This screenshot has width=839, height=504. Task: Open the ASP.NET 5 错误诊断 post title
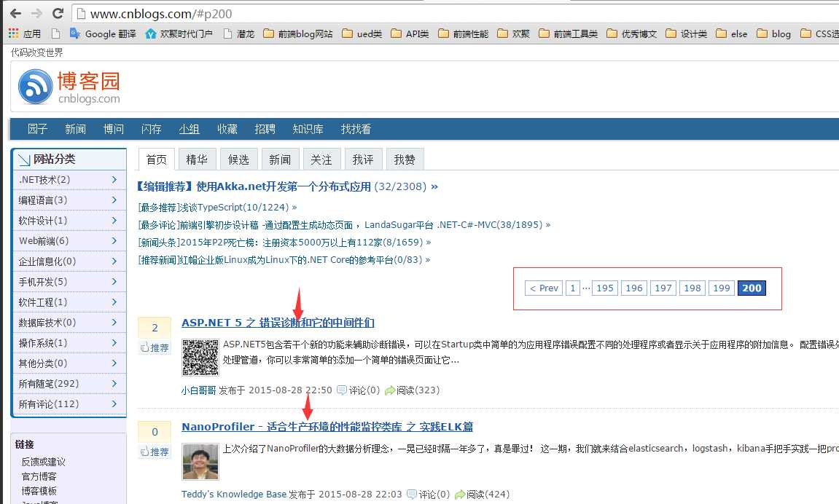click(278, 323)
